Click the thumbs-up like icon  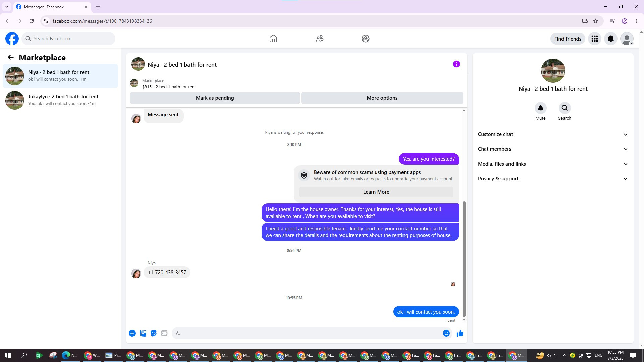click(460, 333)
